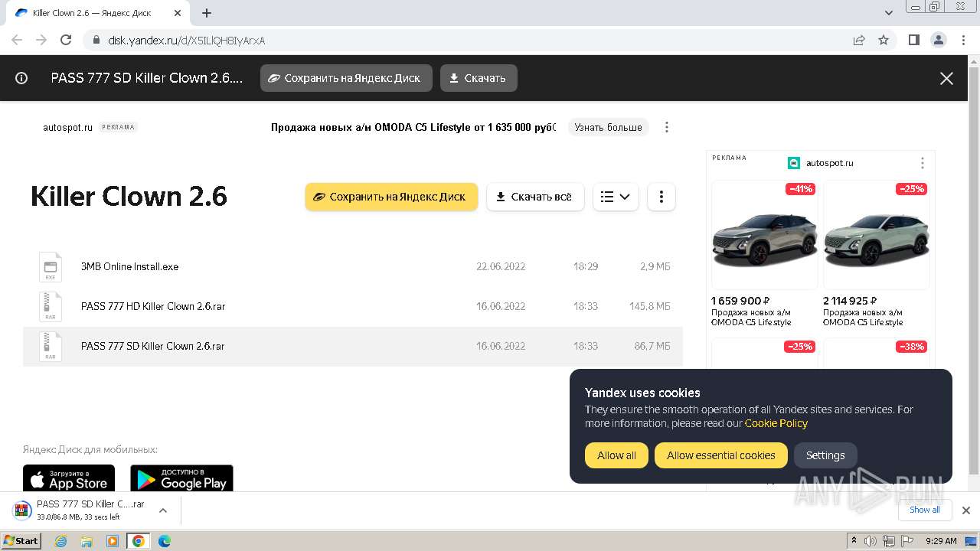Click 'Allow all' cookies button
Image resolution: width=980 pixels, height=551 pixels.
pos(616,455)
